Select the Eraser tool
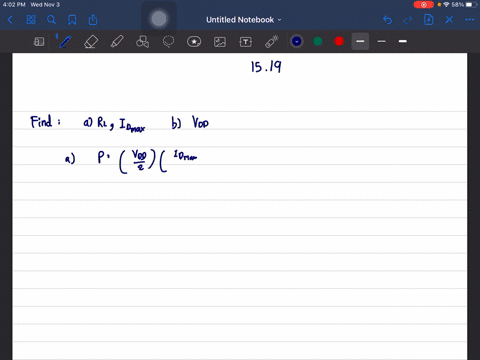480x360 pixels. coord(91,42)
